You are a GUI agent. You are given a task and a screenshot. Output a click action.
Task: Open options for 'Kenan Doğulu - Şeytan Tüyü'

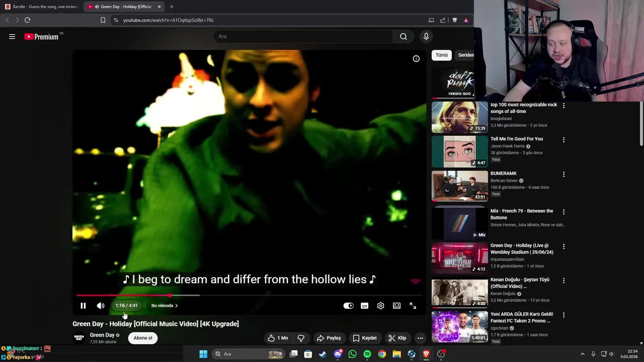(563, 281)
